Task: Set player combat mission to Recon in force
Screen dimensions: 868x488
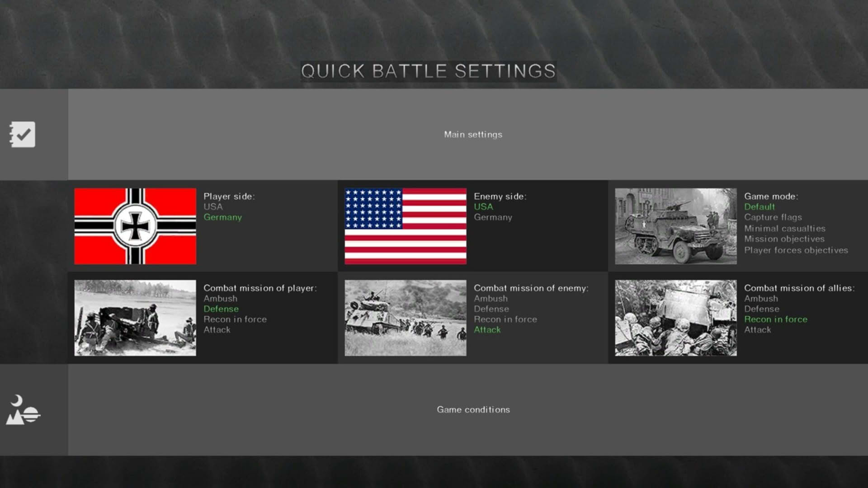Action: click(x=235, y=319)
